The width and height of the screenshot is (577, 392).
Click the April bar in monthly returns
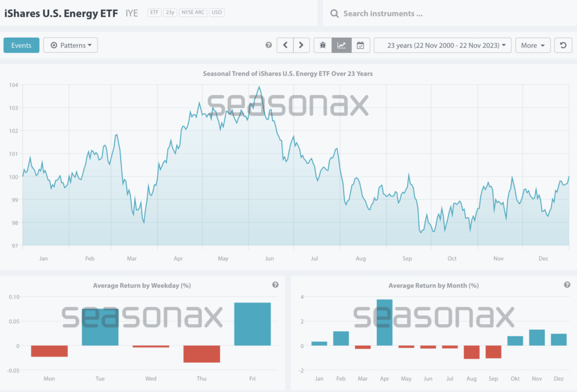click(384, 323)
